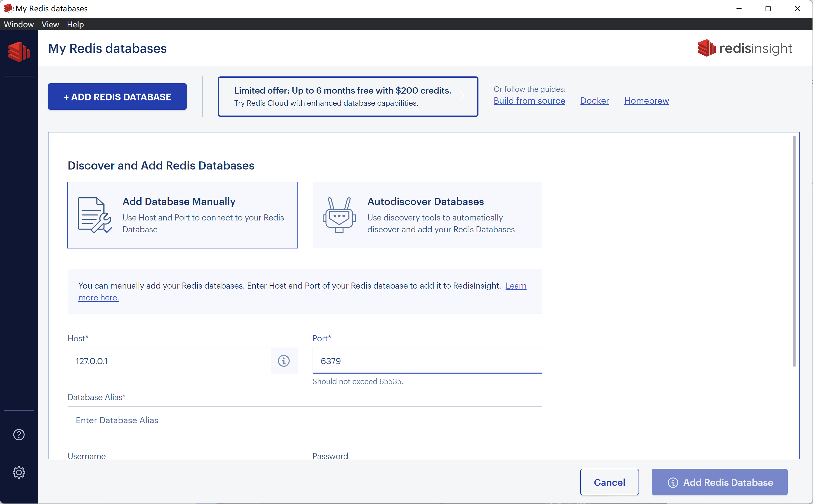Click info icon on Add Redis Database button
The image size is (813, 504).
coord(673,482)
